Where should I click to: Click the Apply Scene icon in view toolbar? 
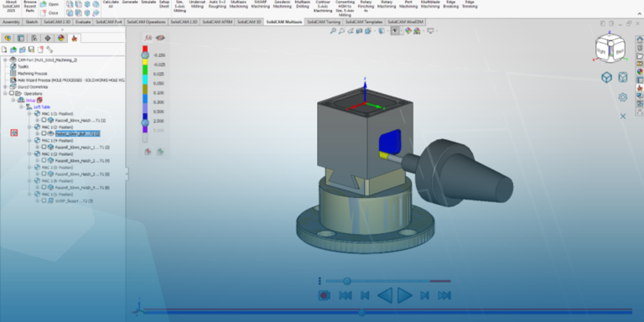[x=417, y=31]
